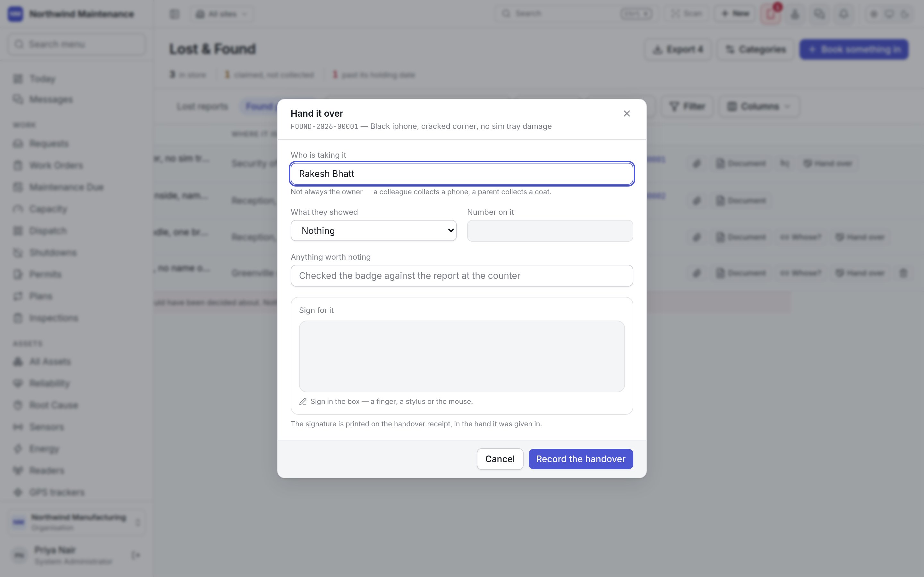This screenshot has width=924, height=577.
Task: Click the Who is taking it field
Action: point(462,174)
